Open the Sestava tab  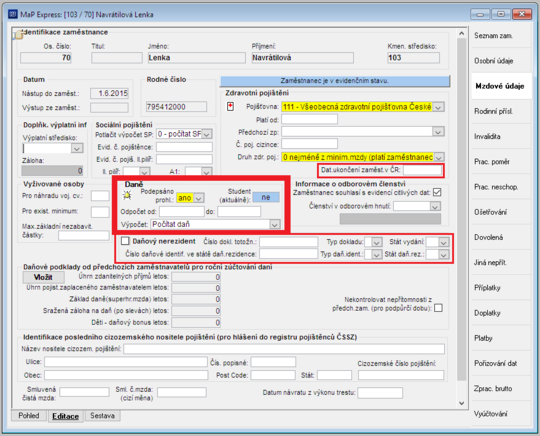pos(102,416)
